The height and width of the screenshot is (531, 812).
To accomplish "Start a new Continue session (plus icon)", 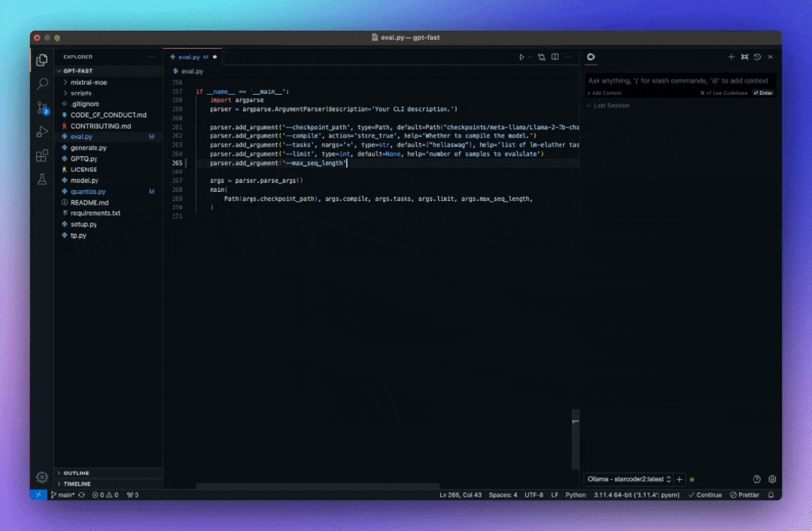I will point(731,56).
